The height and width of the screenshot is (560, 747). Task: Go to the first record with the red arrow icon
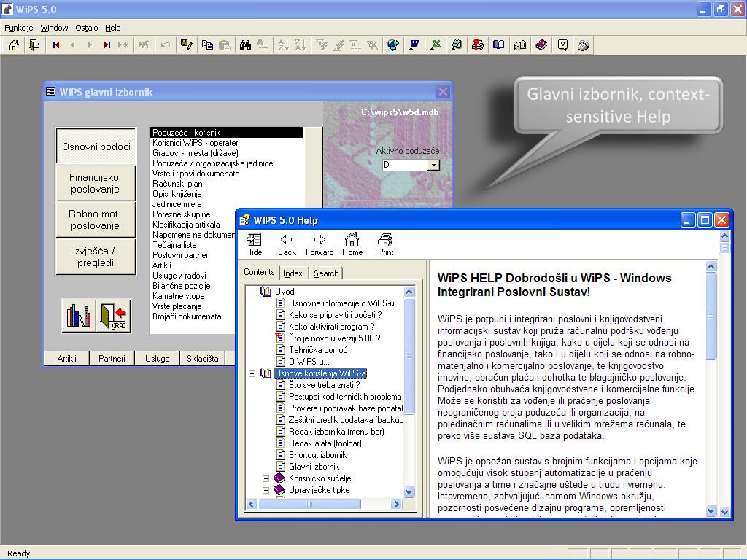click(56, 45)
